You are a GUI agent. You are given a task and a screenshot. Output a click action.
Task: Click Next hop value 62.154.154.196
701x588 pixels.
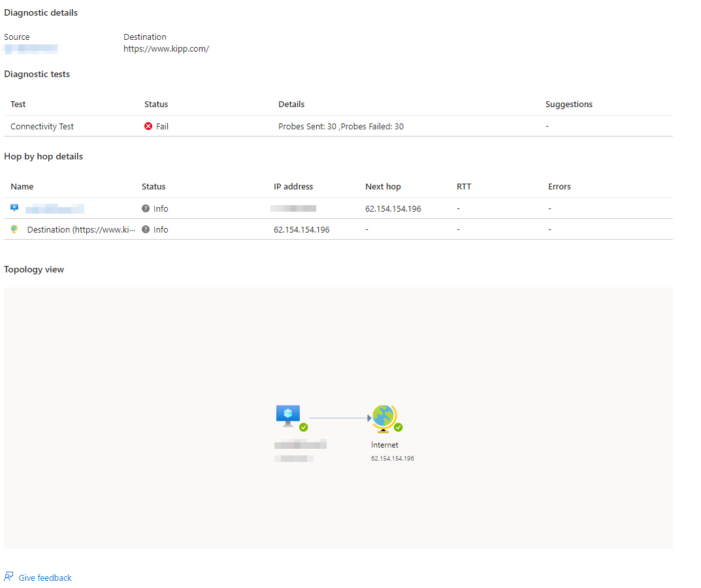point(393,209)
